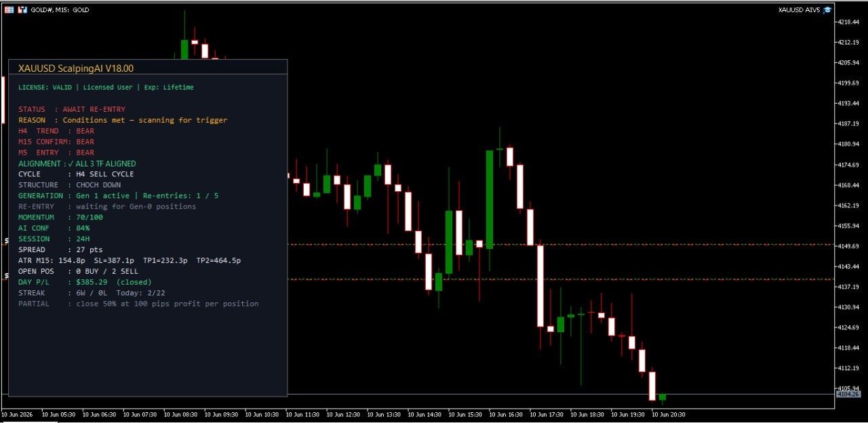Click the AI CONF : 84% row

click(x=54, y=228)
